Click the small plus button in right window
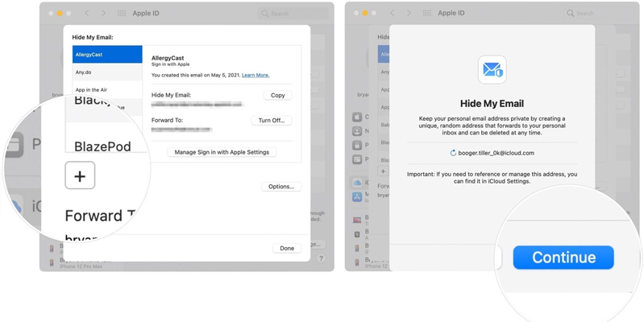Image resolution: width=644 pixels, height=322 pixels. coord(383,171)
